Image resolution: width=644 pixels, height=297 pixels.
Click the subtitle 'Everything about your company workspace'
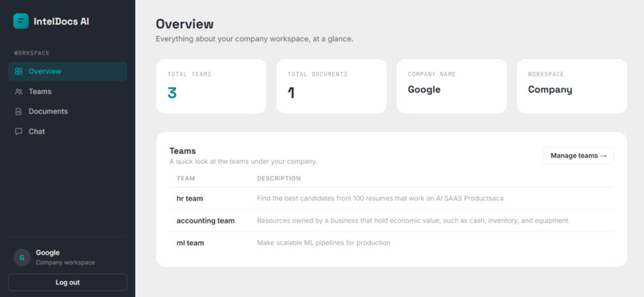pos(254,39)
